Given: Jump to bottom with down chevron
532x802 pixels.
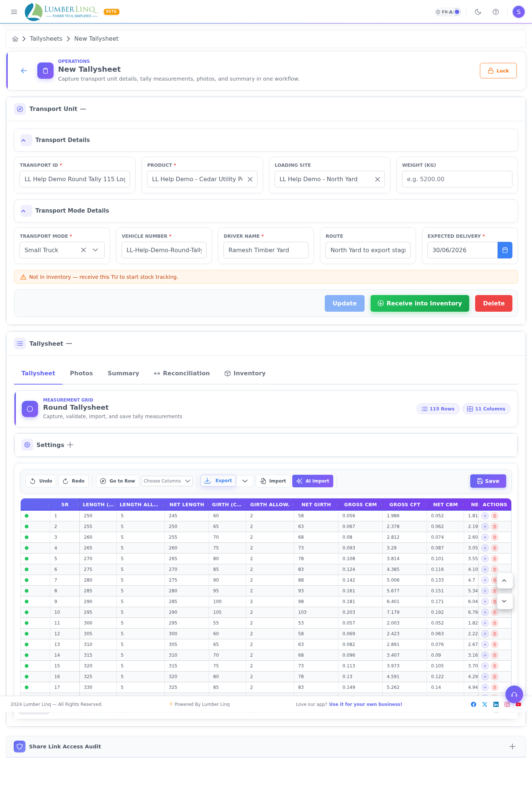Looking at the screenshot, I should pyautogui.click(x=504, y=601).
